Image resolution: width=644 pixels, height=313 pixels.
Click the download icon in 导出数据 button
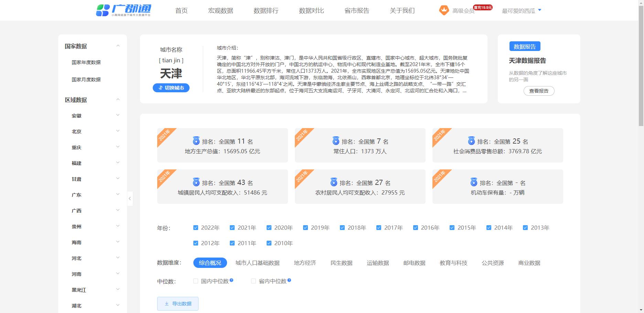click(166, 303)
